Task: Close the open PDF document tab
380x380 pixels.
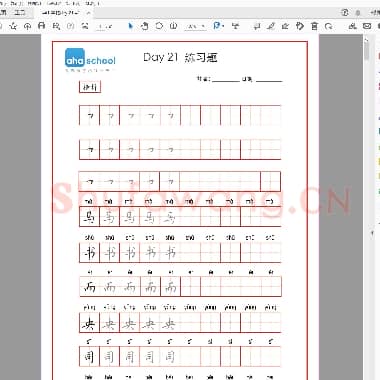Action: tap(88, 13)
